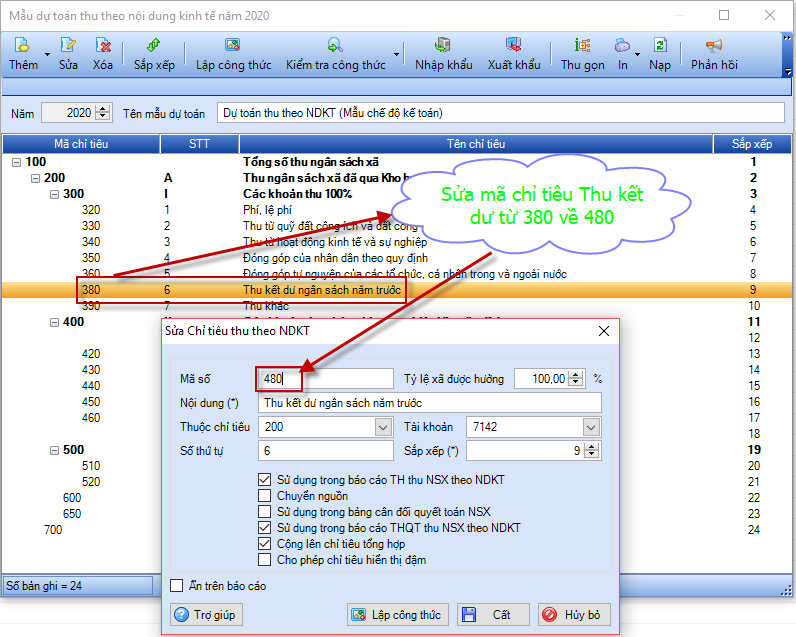Click the Cất save button

[493, 615]
